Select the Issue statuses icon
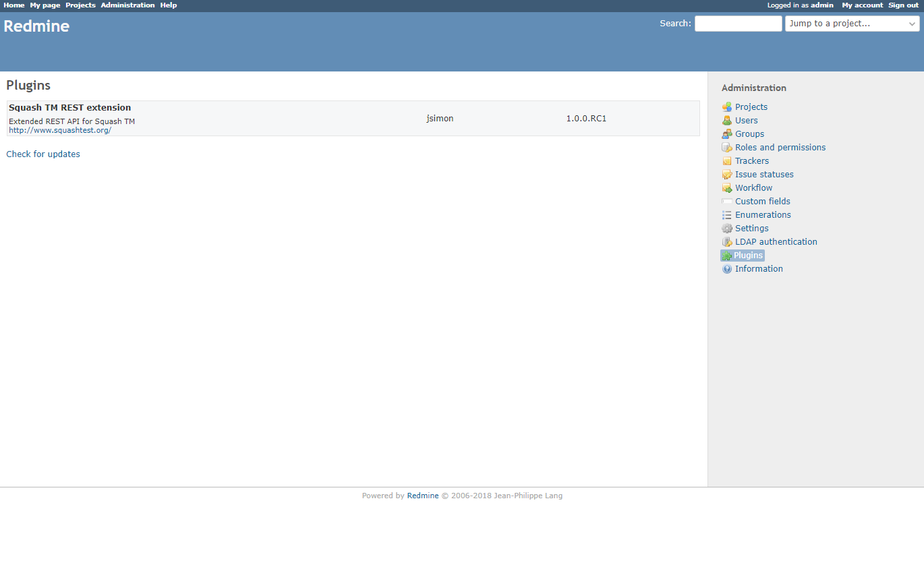Screen dimensions: 924x565 point(727,174)
